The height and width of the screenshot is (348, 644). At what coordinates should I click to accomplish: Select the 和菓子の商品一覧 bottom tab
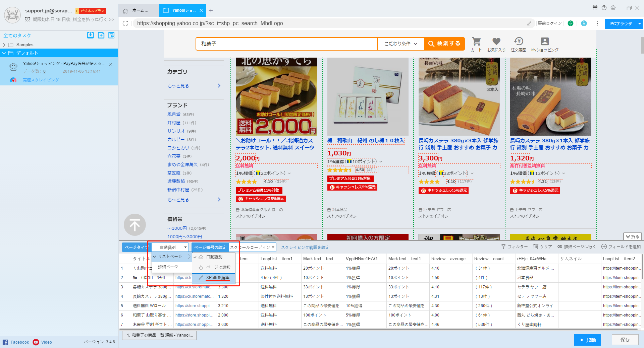(x=159, y=335)
